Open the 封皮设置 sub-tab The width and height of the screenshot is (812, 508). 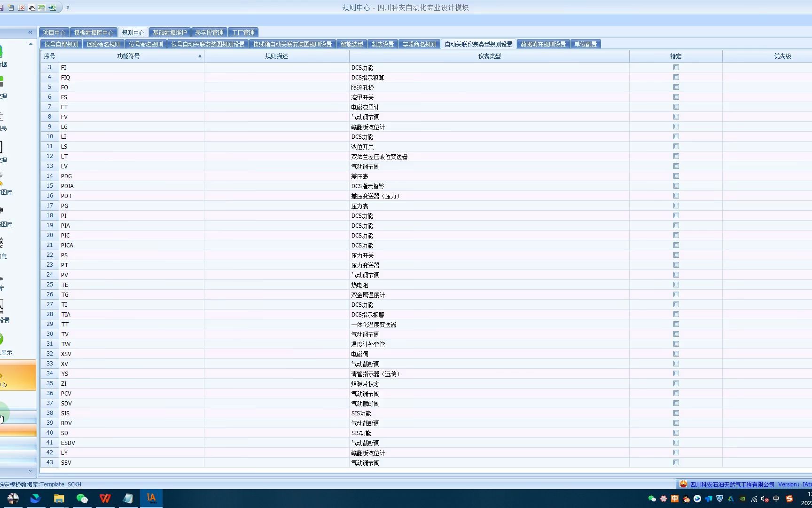(x=383, y=44)
